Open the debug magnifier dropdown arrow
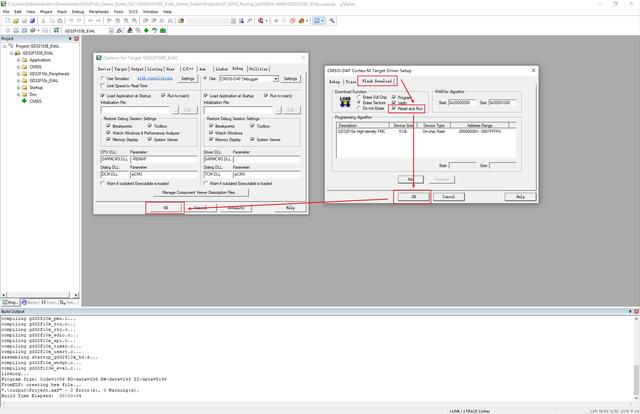Image resolution: width=640 pixels, height=414 pixels. click(x=267, y=20)
